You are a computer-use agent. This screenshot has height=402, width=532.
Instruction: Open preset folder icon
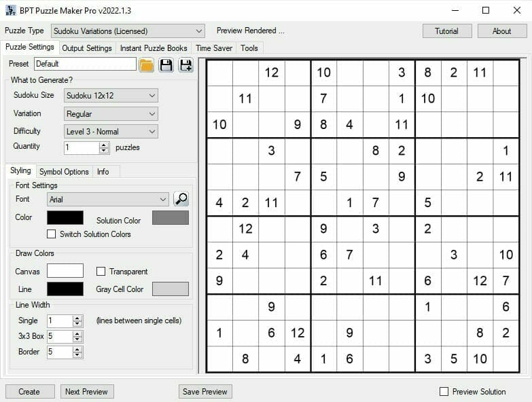(x=147, y=65)
